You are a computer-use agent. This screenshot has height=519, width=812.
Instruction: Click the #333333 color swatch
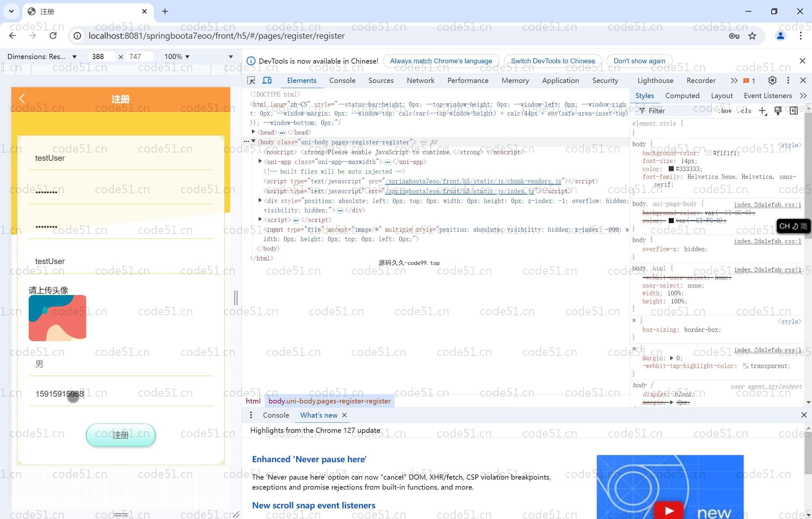[671, 169]
